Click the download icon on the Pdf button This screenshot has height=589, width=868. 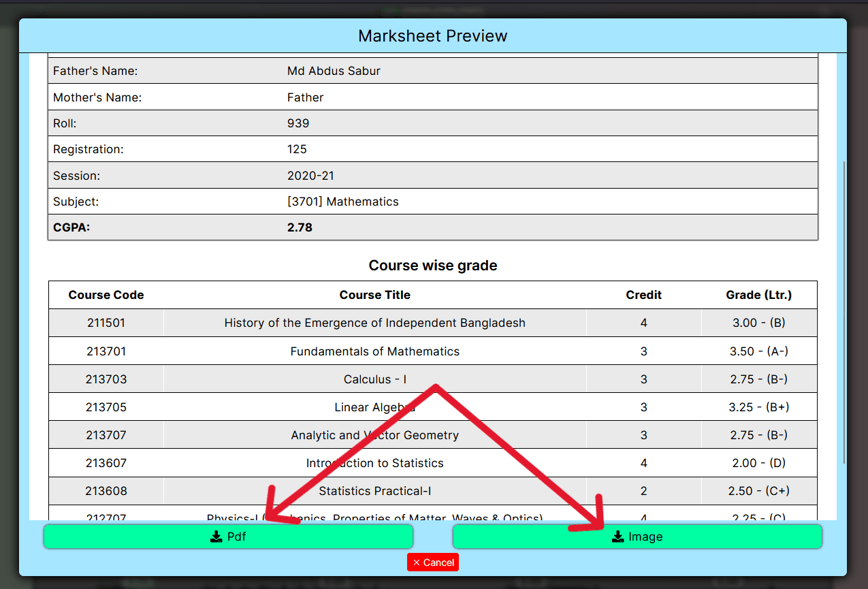216,537
